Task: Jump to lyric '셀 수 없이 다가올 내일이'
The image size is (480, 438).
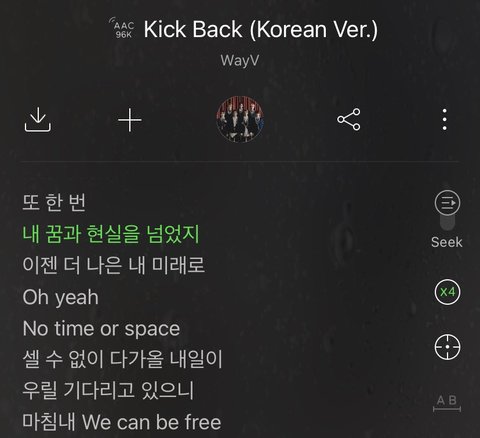Action: click(x=122, y=359)
